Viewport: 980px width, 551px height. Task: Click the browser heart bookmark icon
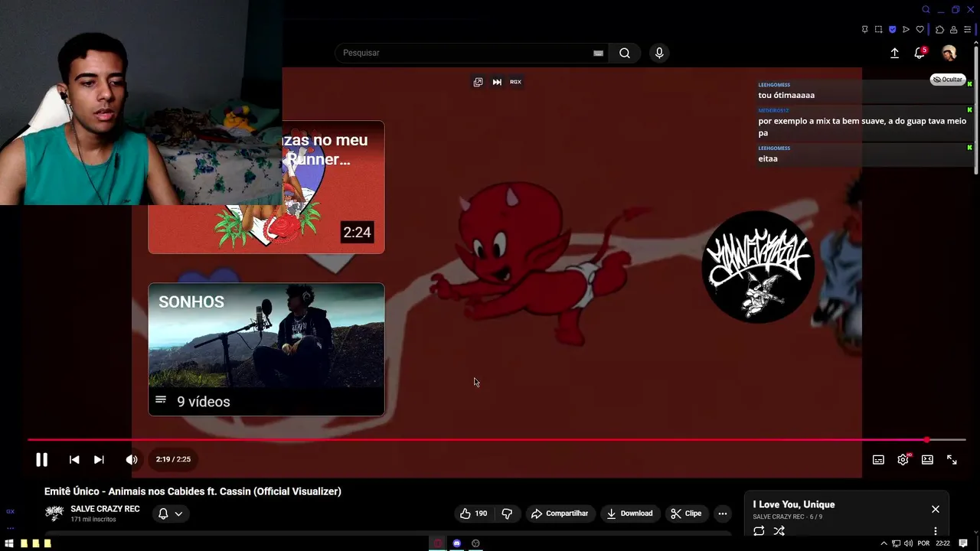point(920,30)
